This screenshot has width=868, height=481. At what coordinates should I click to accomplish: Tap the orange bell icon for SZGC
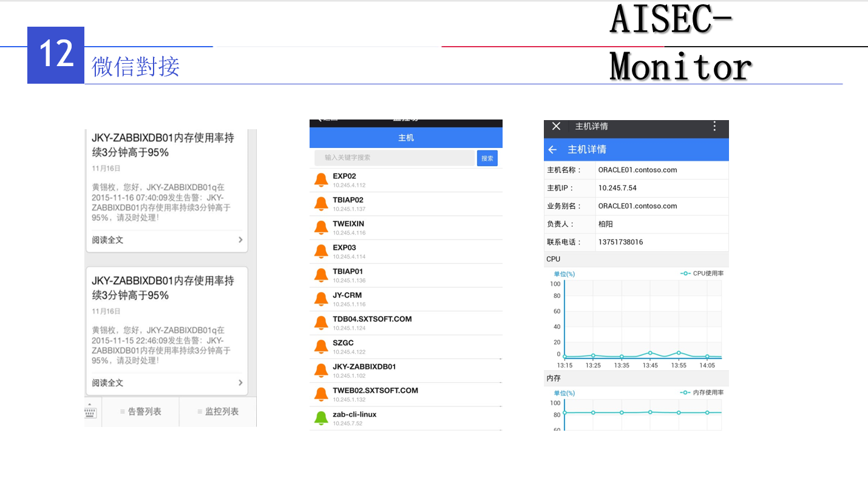(321, 346)
